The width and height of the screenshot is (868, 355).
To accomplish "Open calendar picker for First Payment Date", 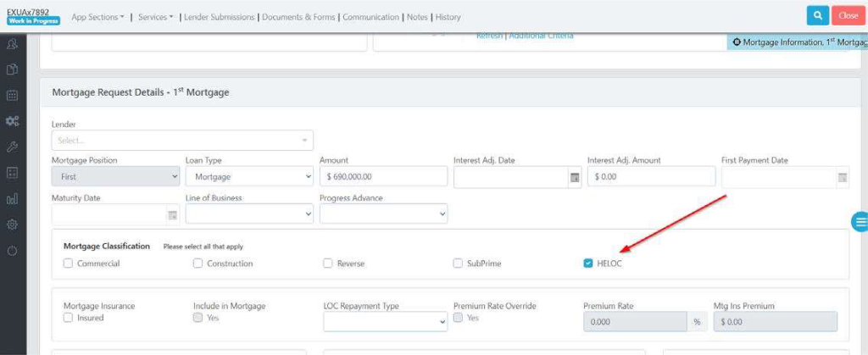I will tap(842, 177).
